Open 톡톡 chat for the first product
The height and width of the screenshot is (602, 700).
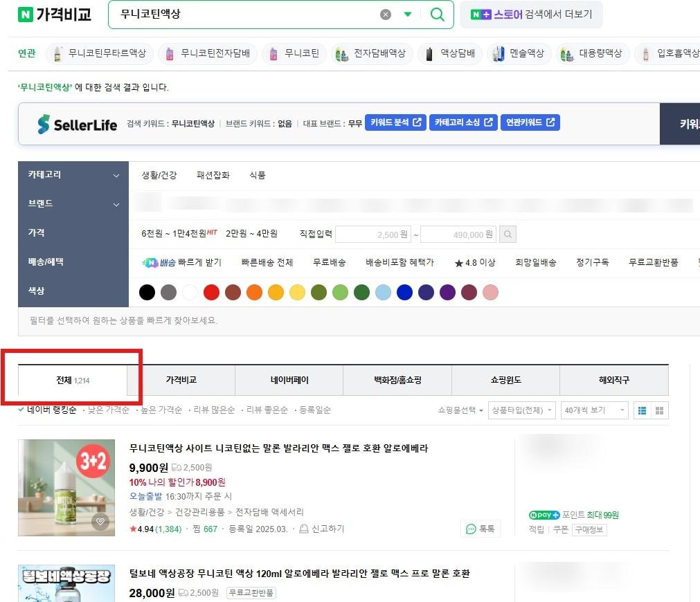pos(481,527)
